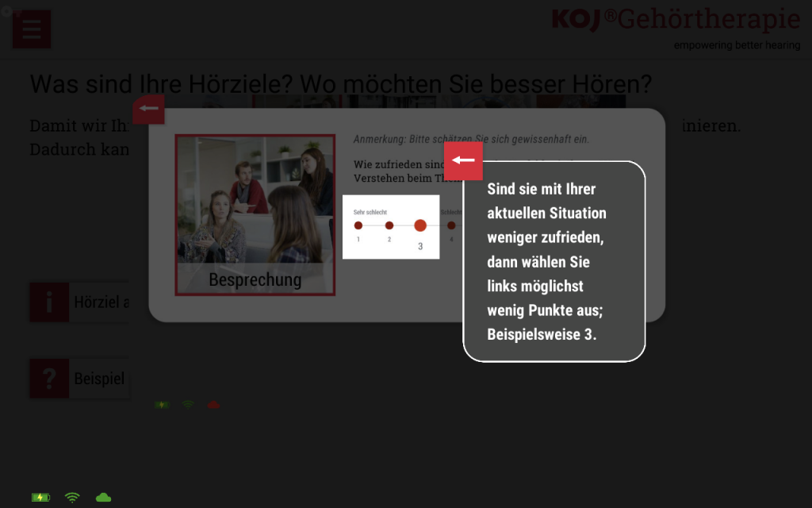Select rating point 1 on the scale

[358, 225]
